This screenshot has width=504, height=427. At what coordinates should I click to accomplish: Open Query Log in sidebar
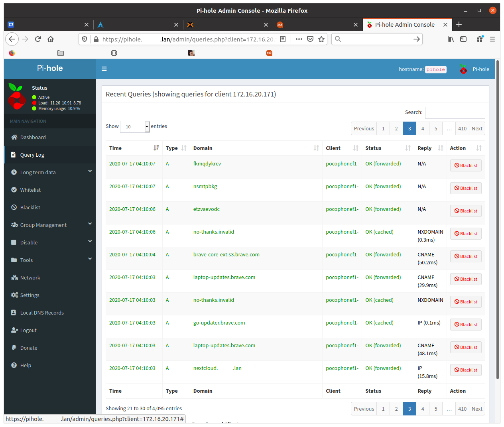coord(50,155)
